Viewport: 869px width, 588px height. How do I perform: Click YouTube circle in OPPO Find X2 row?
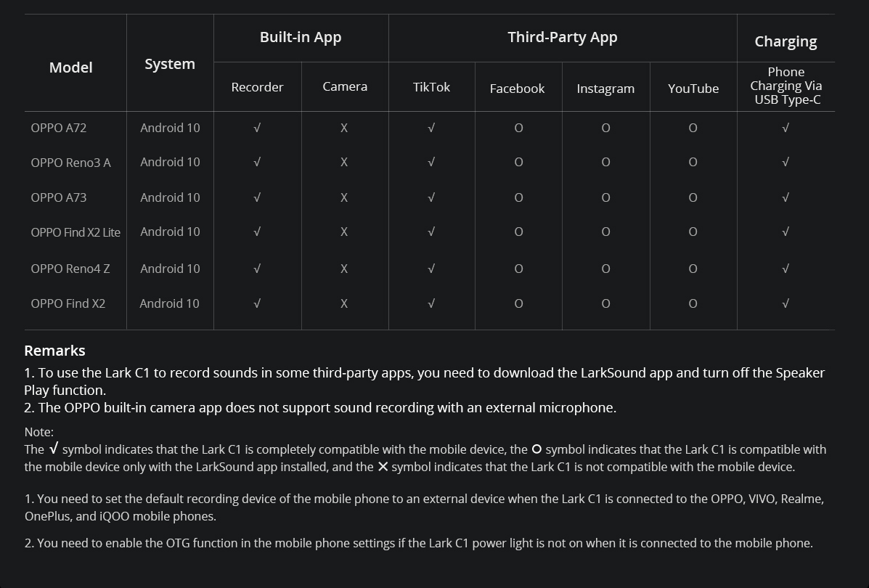tap(693, 303)
